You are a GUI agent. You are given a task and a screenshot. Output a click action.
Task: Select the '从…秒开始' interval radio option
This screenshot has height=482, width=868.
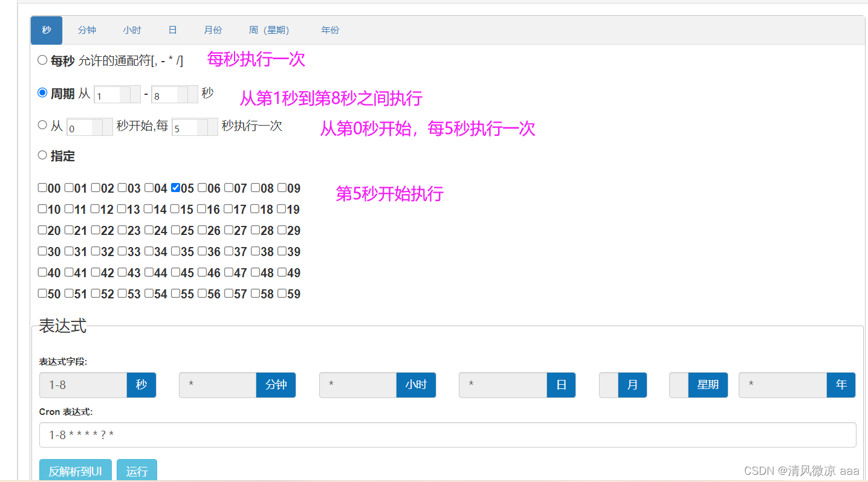tap(42, 125)
